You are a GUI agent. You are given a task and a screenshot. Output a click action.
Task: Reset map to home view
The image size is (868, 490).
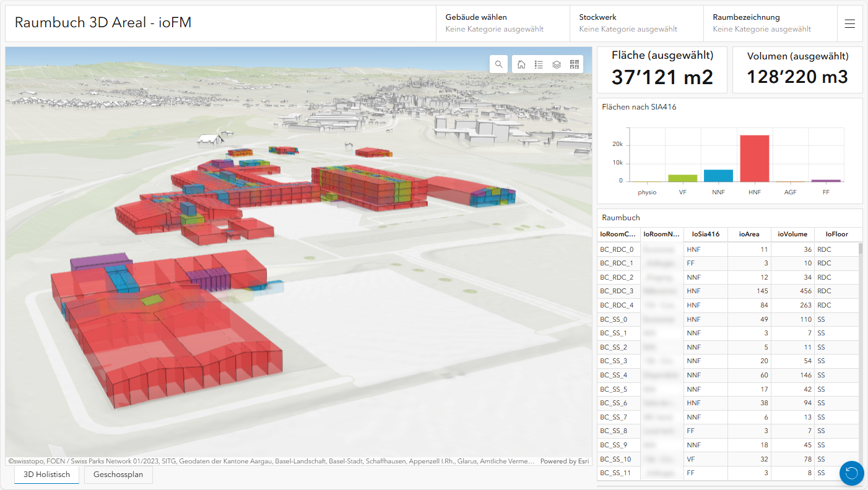tap(521, 64)
